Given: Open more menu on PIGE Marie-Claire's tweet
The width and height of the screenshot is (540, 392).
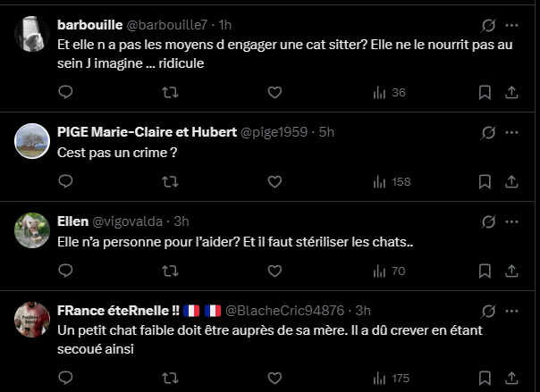Looking at the screenshot, I should tap(512, 132).
